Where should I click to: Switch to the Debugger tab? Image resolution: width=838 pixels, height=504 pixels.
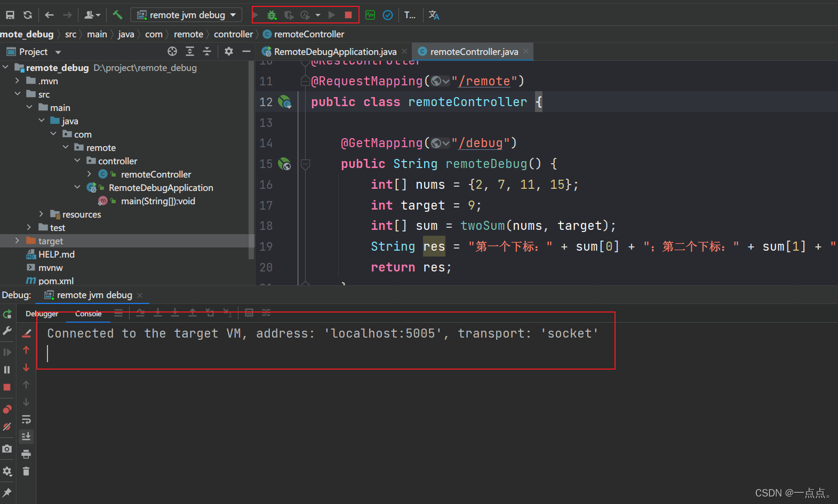tap(42, 314)
